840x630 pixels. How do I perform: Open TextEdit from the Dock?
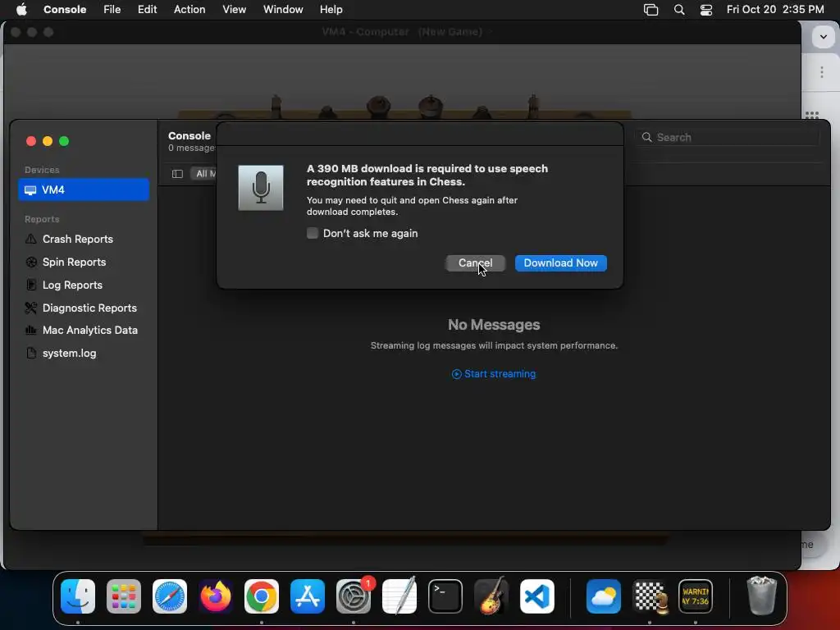pyautogui.click(x=399, y=596)
